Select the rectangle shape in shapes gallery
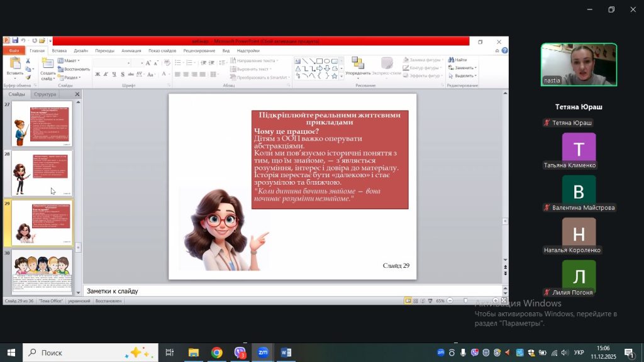This screenshot has width=644, height=362. click(x=319, y=61)
